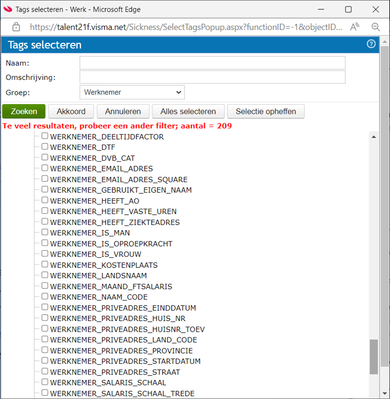Select the WERKNEMER_GEBRUIKT_EIGEN_NAAM checkbox
Viewport: 390px width, 399px height.
point(45,189)
